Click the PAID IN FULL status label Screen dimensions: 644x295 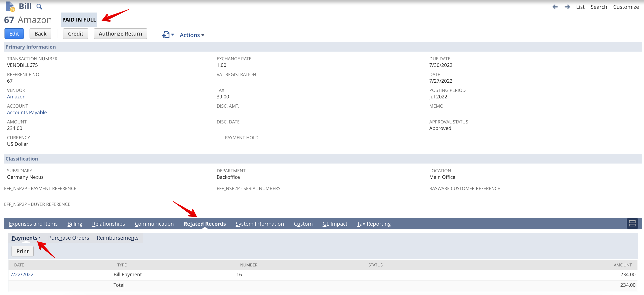click(x=79, y=20)
